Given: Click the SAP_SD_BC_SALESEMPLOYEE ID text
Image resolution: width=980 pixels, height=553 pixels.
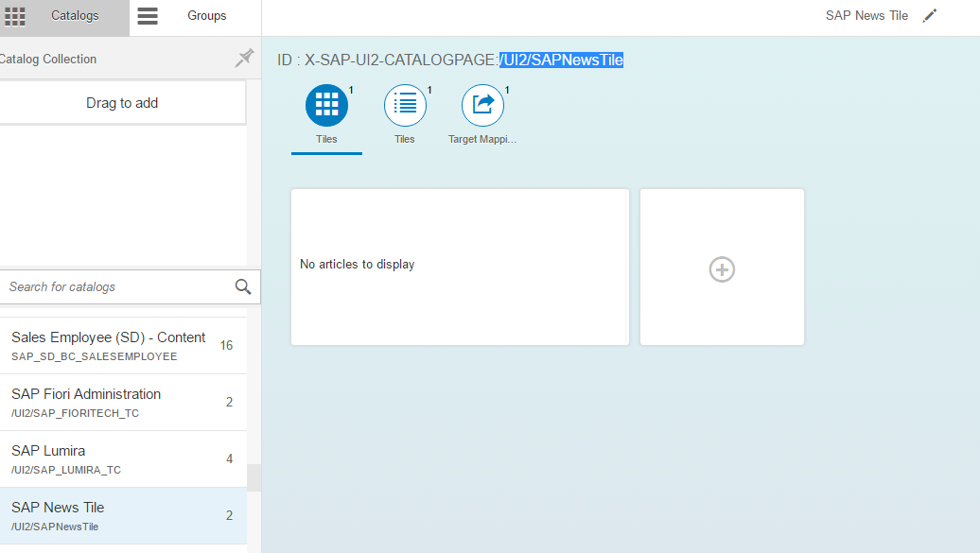Looking at the screenshot, I should tap(95, 356).
